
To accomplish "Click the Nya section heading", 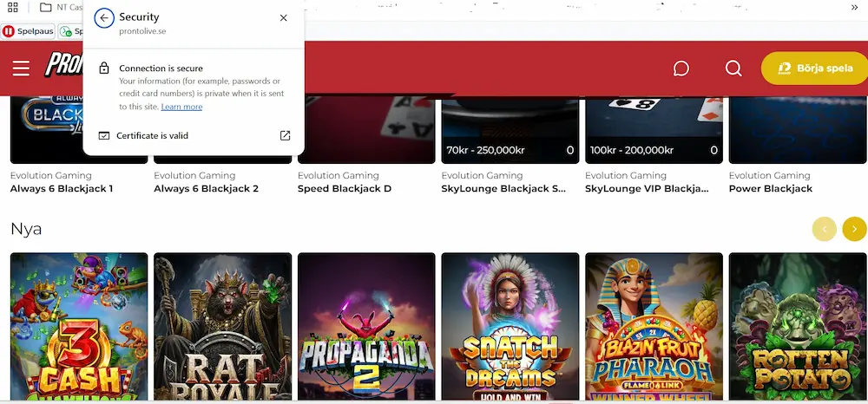I will click(26, 229).
